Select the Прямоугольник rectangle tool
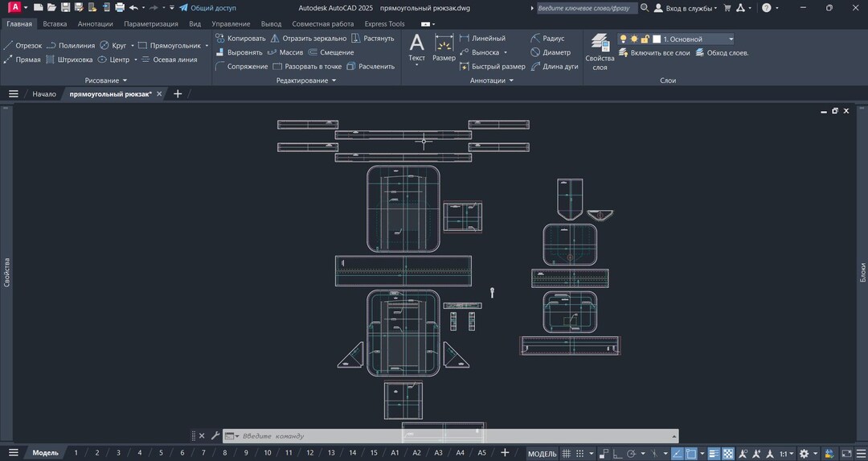Image resolution: width=868 pixels, height=461 pixels. [170, 45]
